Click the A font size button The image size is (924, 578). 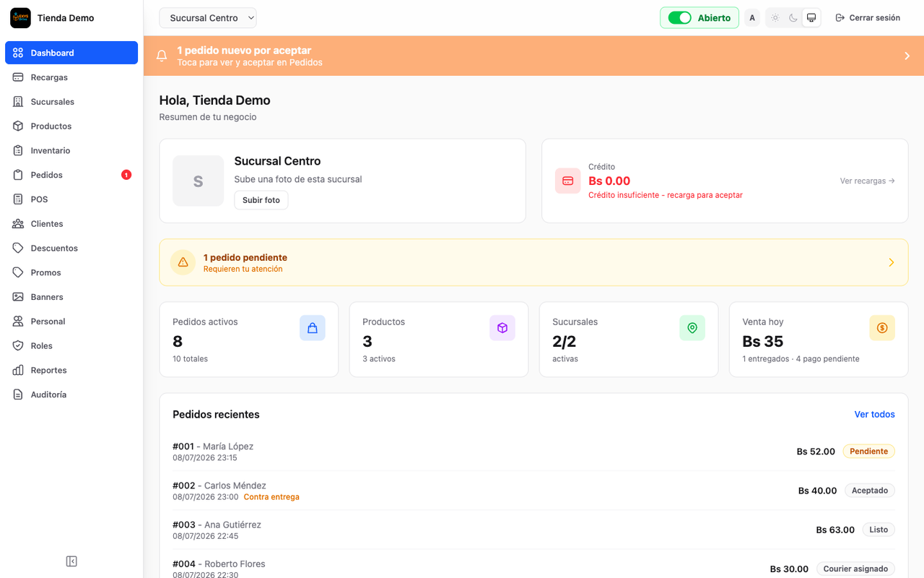click(x=752, y=18)
